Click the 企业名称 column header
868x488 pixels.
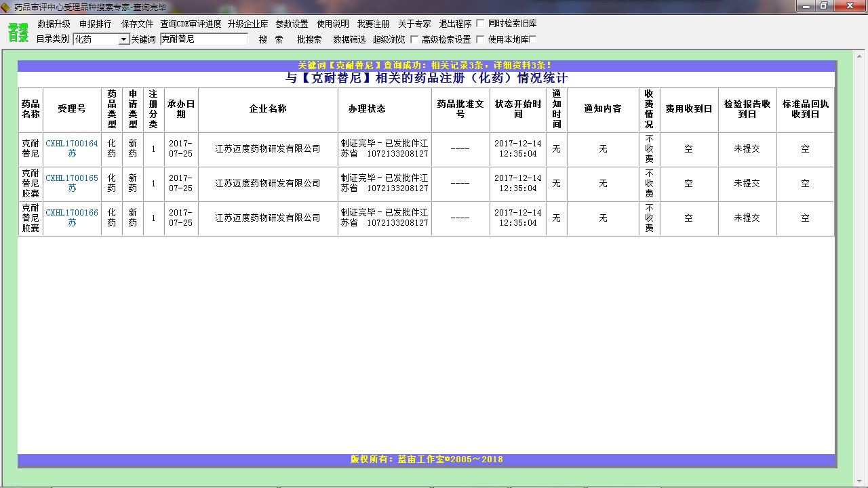pos(268,109)
